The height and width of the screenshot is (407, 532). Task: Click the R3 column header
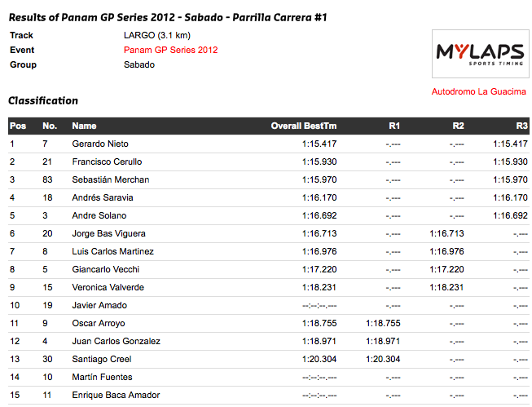point(522,126)
